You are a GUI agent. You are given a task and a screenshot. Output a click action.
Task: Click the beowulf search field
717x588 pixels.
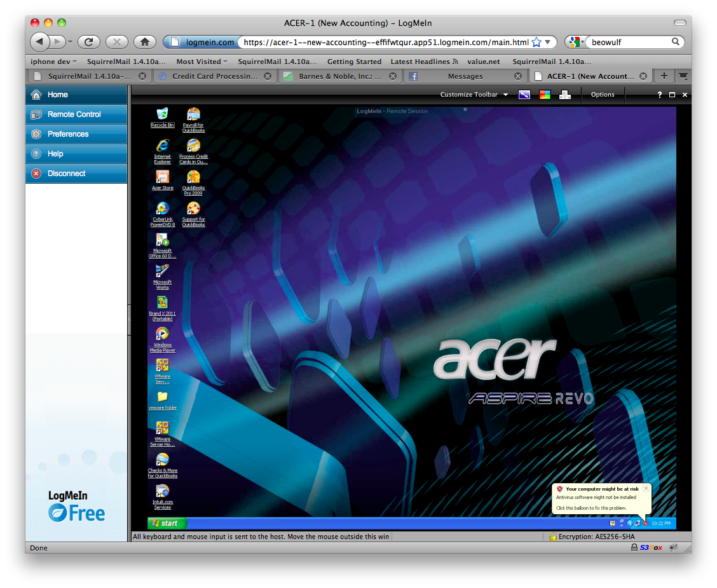630,42
